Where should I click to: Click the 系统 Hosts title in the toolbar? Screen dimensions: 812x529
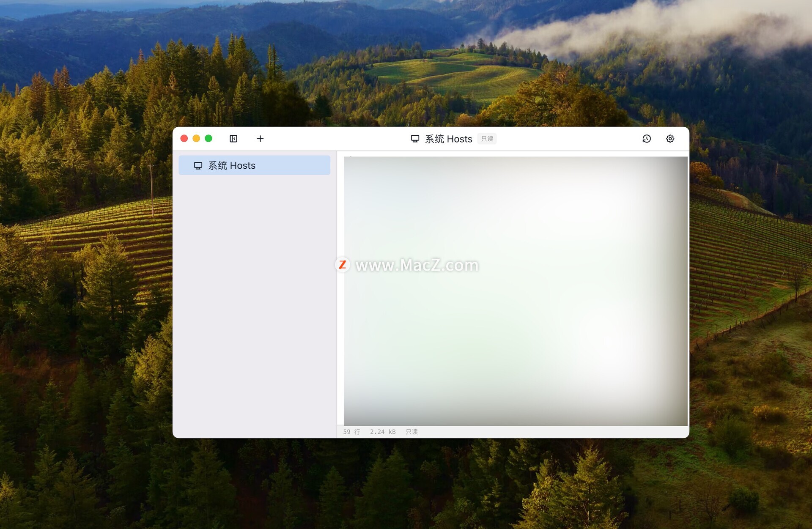click(x=448, y=139)
